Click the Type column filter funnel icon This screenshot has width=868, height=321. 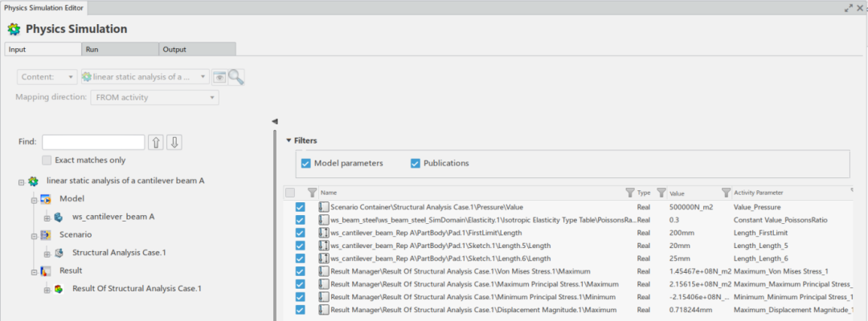click(x=630, y=193)
